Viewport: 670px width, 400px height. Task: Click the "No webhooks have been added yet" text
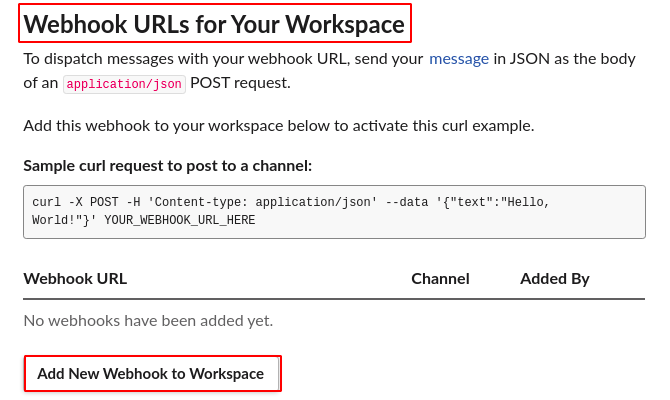click(x=148, y=321)
